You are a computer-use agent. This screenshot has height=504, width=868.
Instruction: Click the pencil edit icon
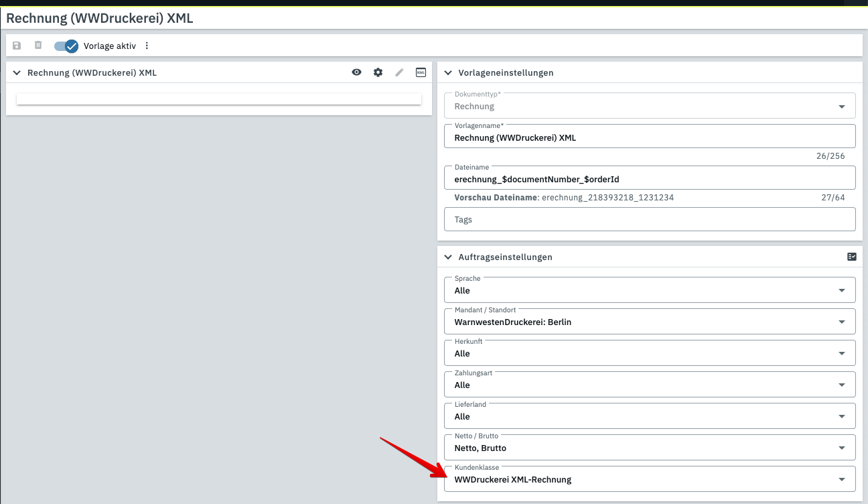[x=400, y=72]
